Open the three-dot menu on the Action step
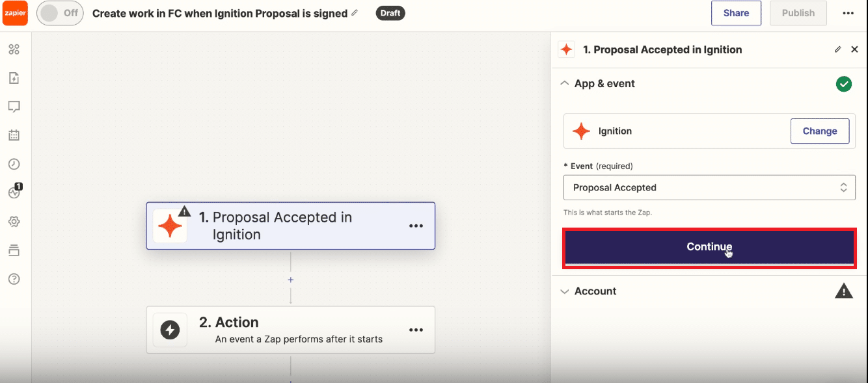This screenshot has width=868, height=383. [416, 330]
